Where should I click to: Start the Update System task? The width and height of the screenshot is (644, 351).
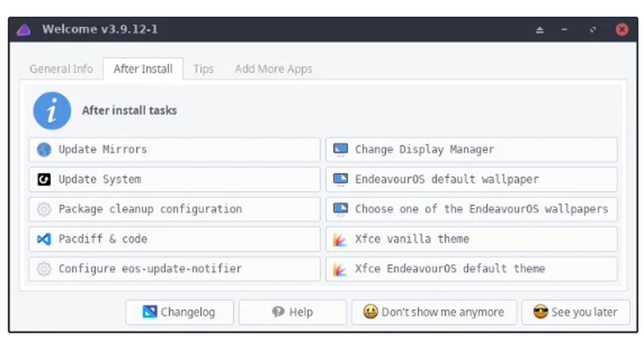[175, 180]
